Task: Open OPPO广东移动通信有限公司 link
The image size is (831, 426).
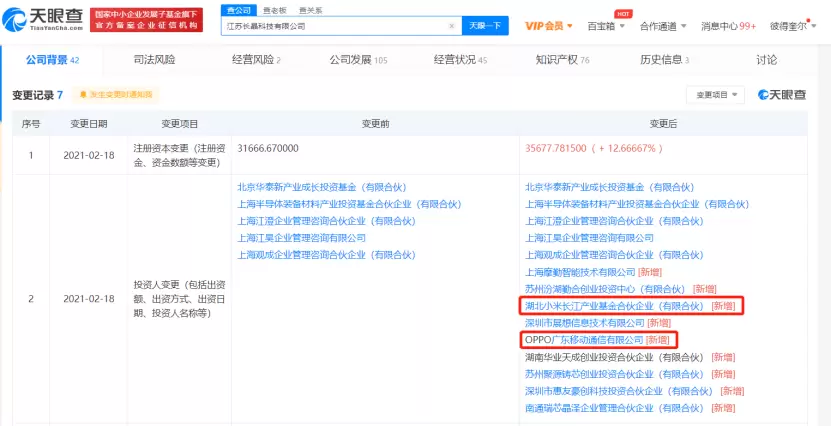Action: coord(584,340)
